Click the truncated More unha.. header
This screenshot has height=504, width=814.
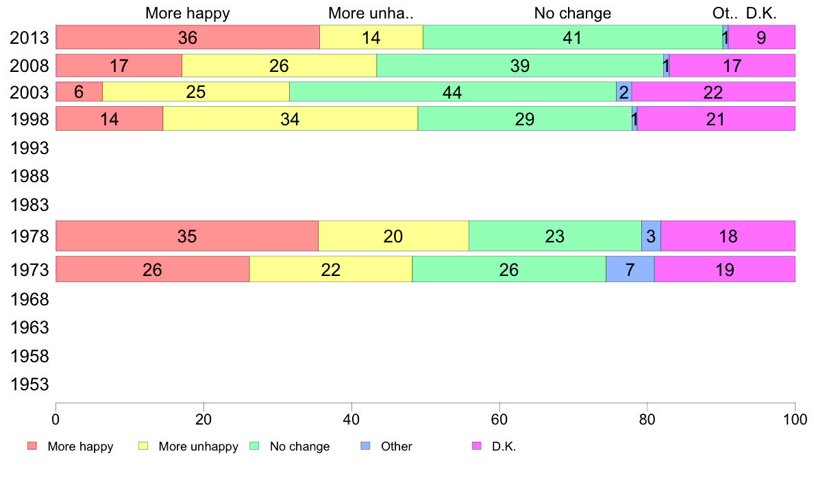coord(371,13)
